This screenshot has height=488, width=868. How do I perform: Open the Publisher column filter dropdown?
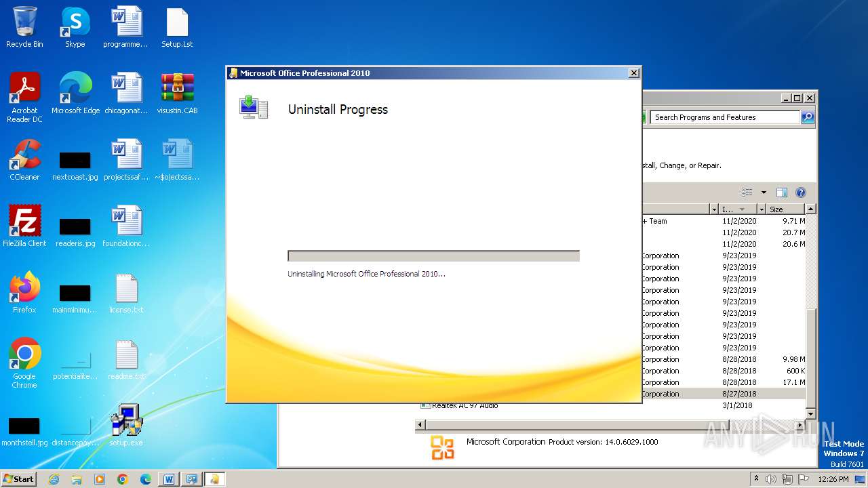coord(713,209)
